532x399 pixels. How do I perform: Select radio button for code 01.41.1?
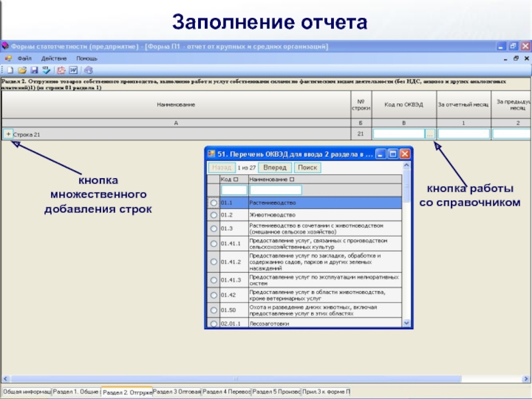click(x=213, y=243)
